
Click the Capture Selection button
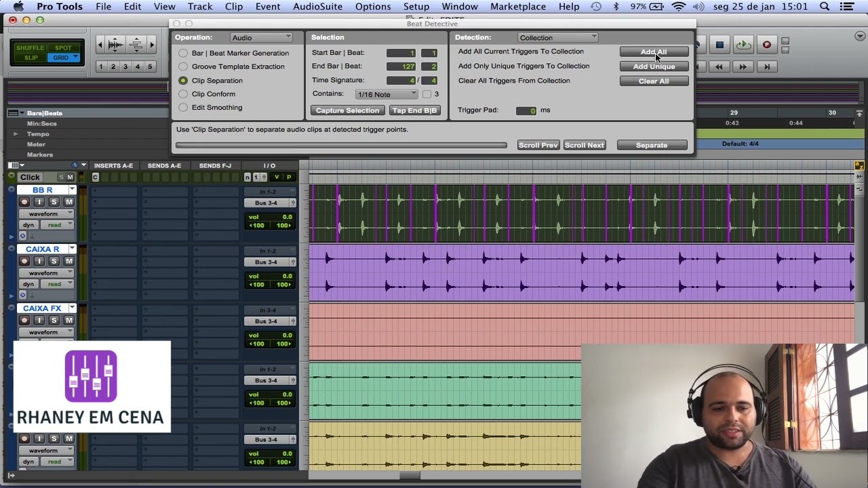tap(347, 110)
